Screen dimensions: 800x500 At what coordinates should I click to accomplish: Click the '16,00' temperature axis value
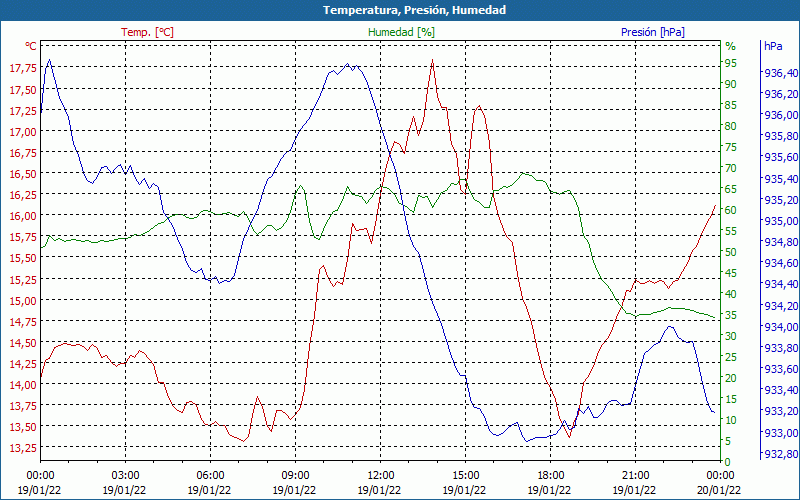click(23, 216)
